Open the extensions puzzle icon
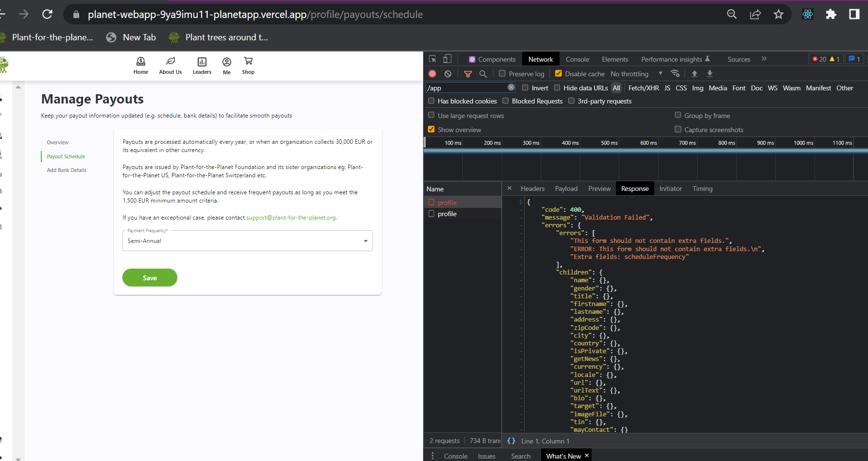Screen dimensions: 868x461 click(831, 14)
